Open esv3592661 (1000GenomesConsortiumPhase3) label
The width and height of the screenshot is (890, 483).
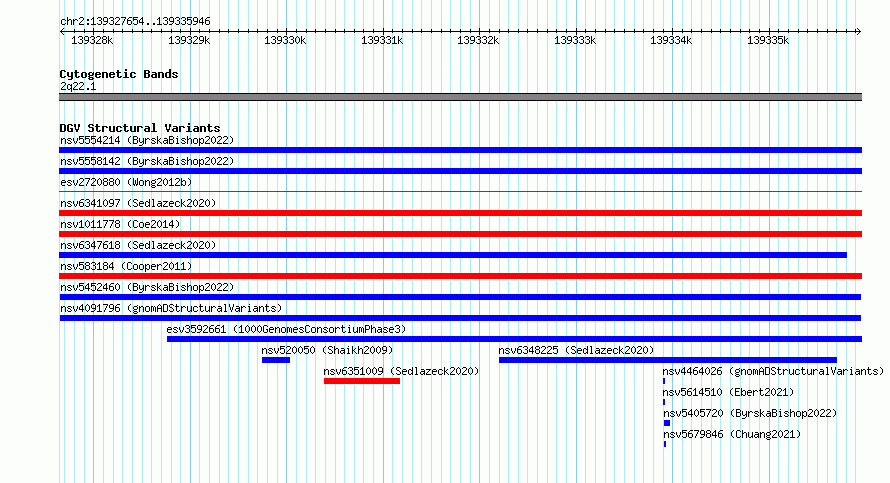click(x=286, y=329)
